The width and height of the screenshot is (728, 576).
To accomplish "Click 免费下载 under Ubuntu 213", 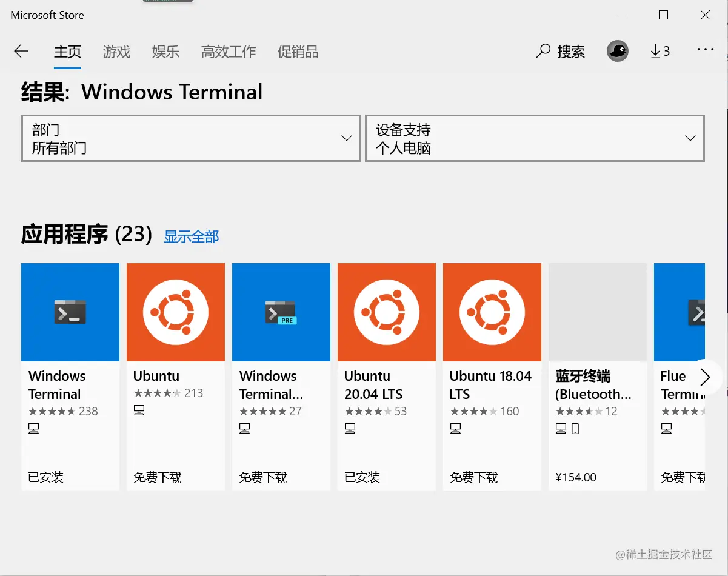I will (x=158, y=477).
